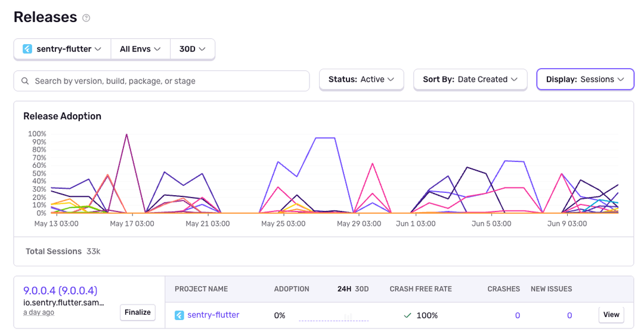Expand the All Envs environment filter
This screenshot has height=335, width=644.
pyautogui.click(x=140, y=49)
